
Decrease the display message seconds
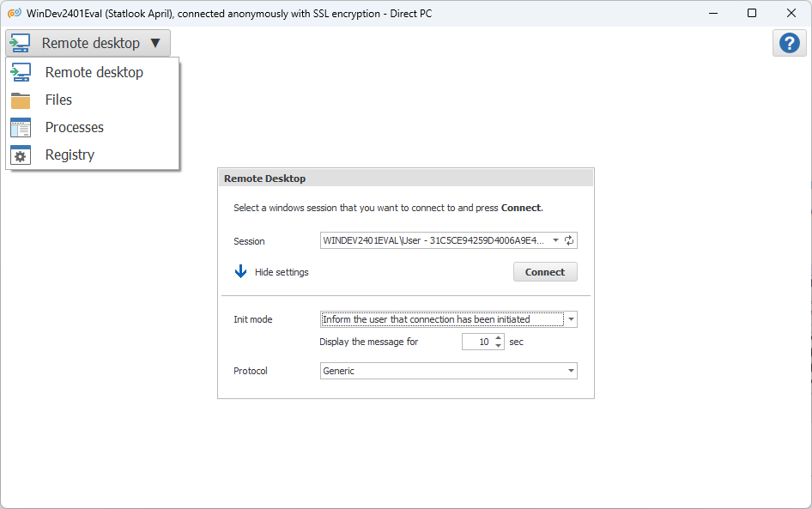[x=499, y=346]
